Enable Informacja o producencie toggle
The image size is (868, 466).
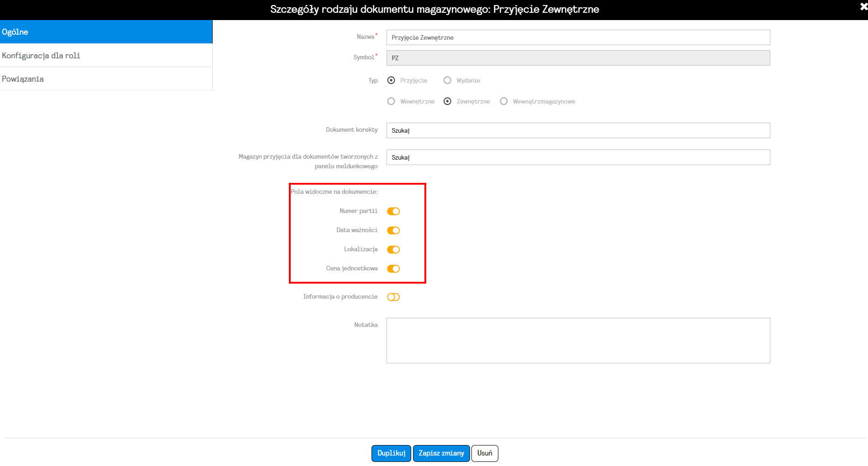(x=393, y=297)
